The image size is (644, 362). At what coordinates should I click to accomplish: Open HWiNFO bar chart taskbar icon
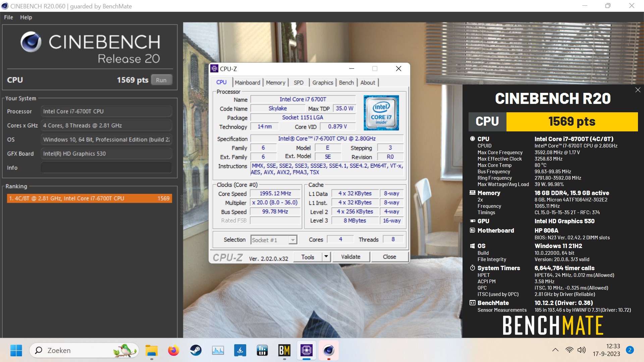262,351
